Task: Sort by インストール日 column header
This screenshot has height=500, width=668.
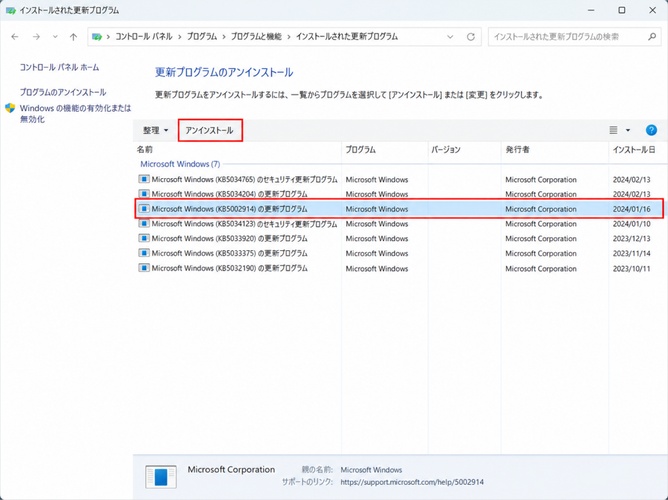Action: point(634,149)
